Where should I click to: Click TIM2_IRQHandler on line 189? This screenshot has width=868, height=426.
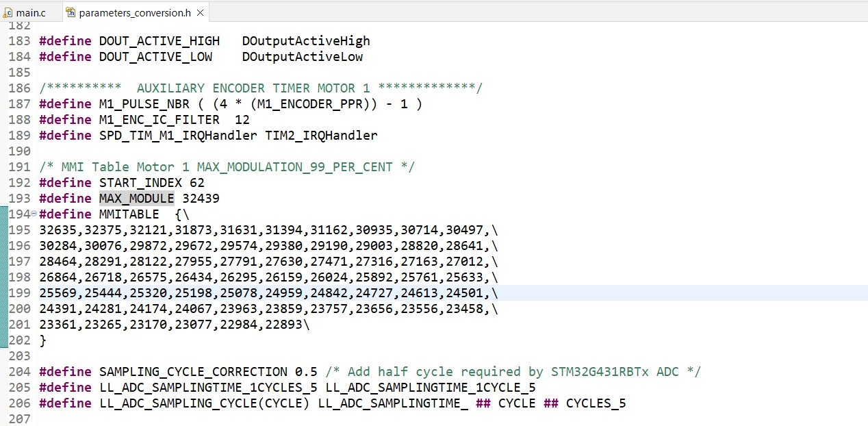pos(322,135)
